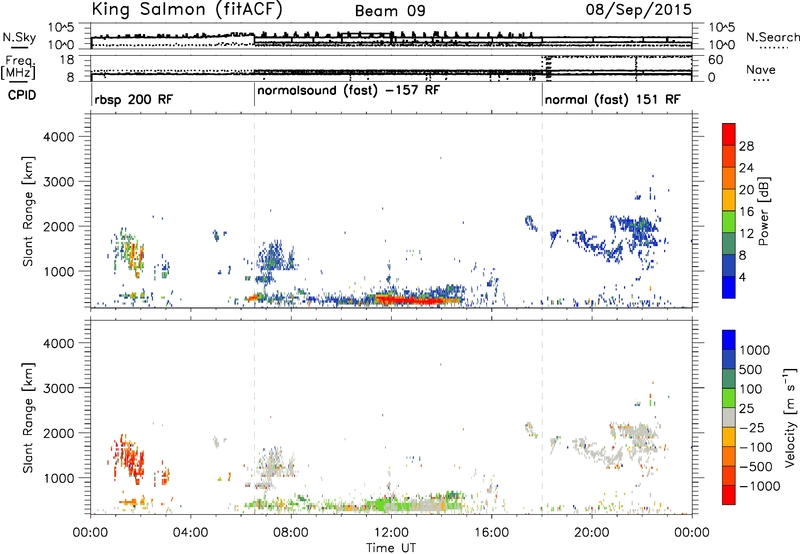Screen dimensions: 800x554
Task: Click the 'normalsound (fast) -157 RF' label
Action: (348, 91)
